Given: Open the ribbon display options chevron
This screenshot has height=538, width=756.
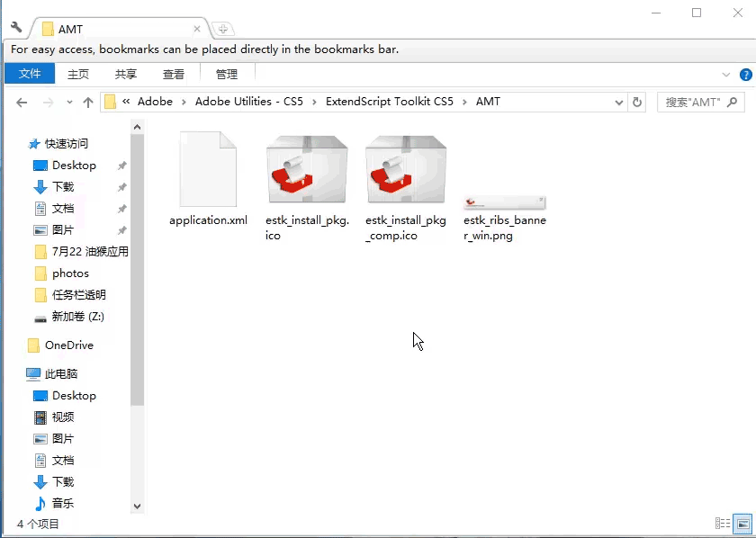Looking at the screenshot, I should [725, 75].
